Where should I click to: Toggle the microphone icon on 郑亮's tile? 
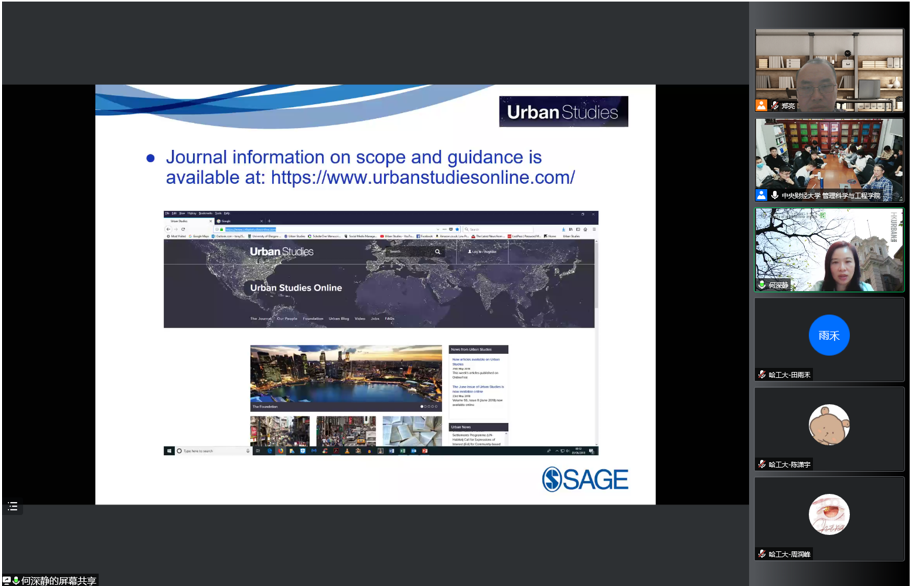774,105
